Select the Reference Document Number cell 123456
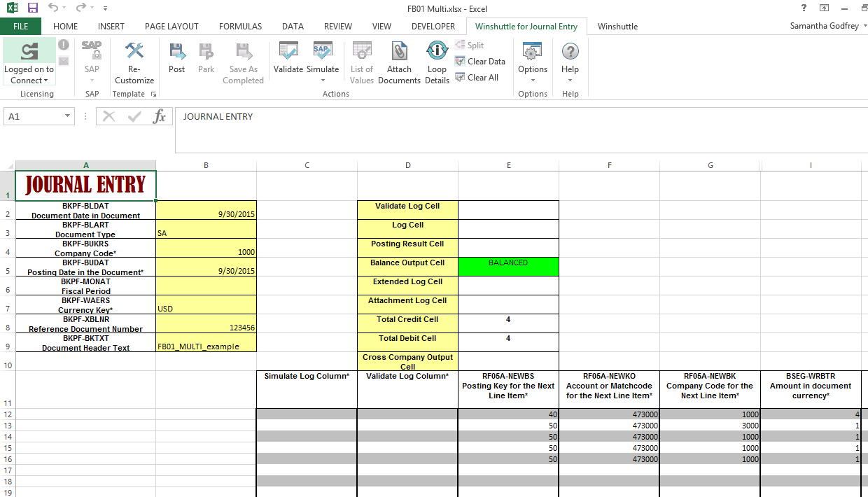This screenshot has height=497, width=868. click(206, 323)
